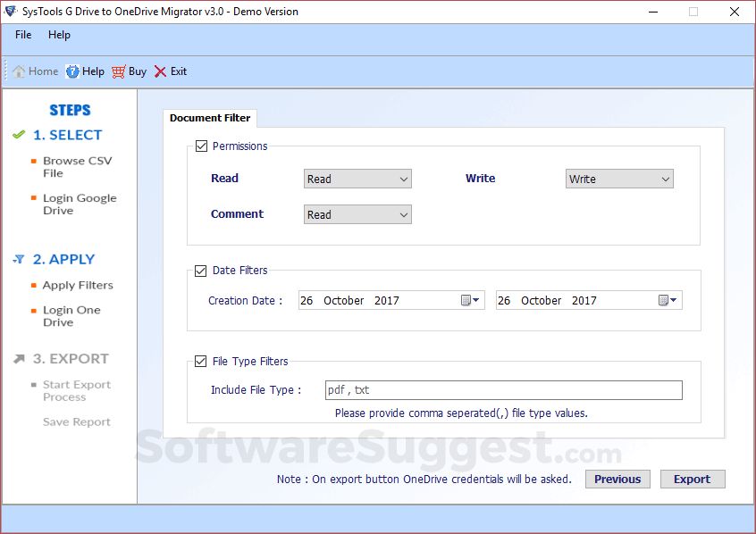
Task: Select the day 26 in first date field
Action: pos(307,301)
